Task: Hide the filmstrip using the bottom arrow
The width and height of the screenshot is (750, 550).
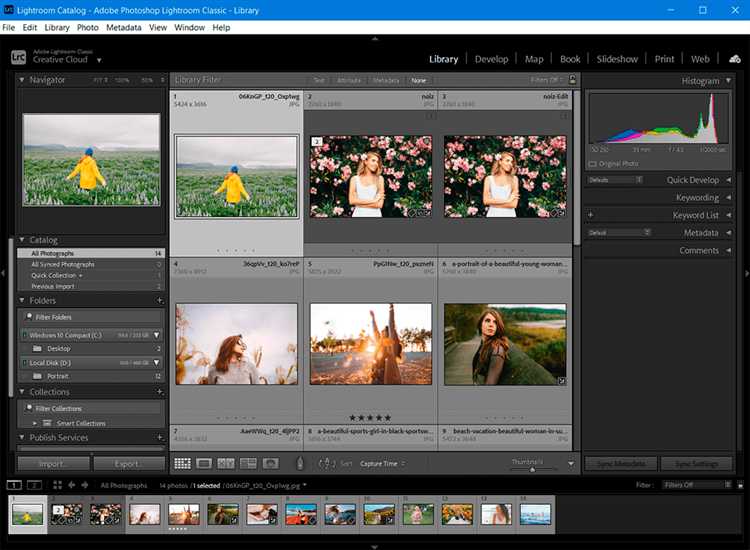Action: [375, 546]
